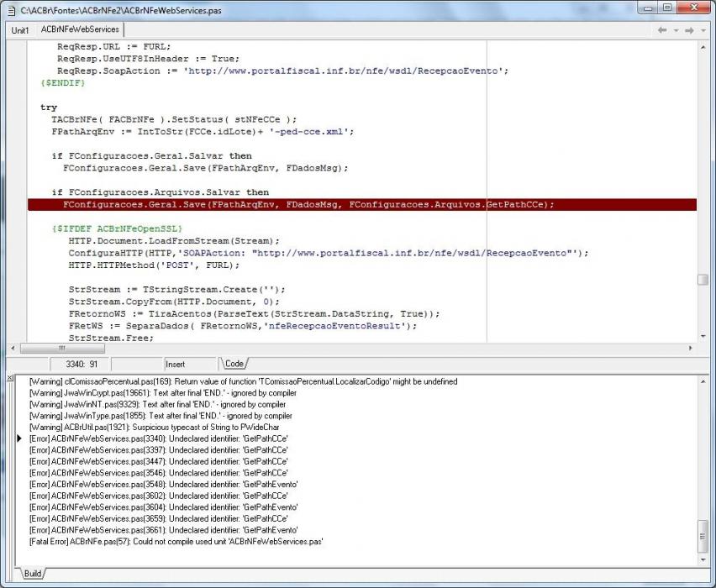
Task: Click the ReqResp.SoapAction assignment line
Action: pos(282,71)
